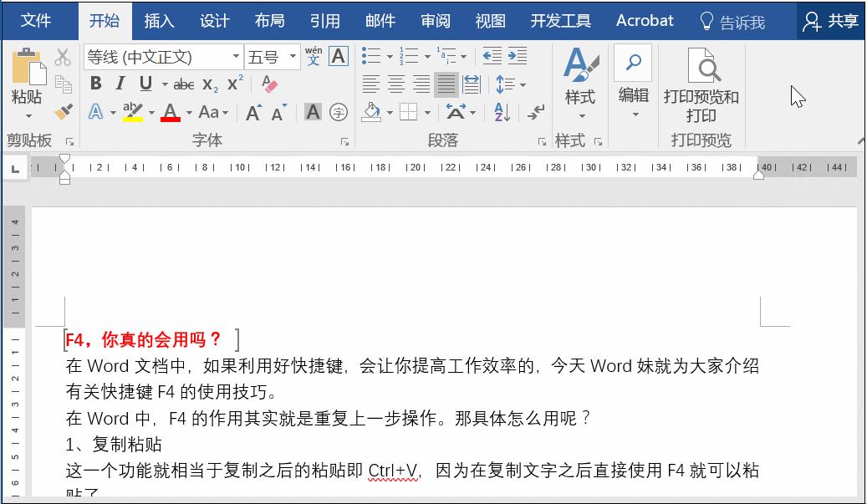Image resolution: width=867 pixels, height=504 pixels.
Task: Click the Superscript icon
Action: 234,84
